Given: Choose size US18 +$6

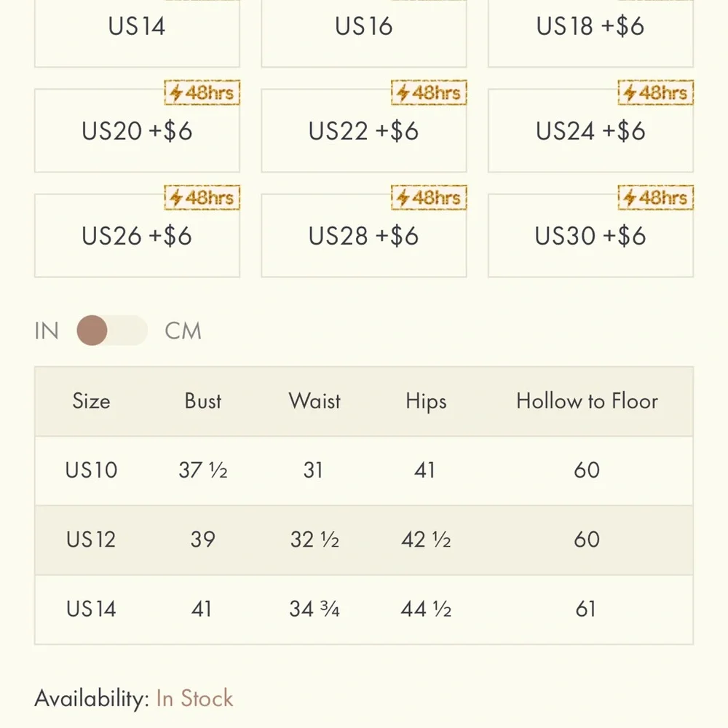Looking at the screenshot, I should click(x=590, y=33).
